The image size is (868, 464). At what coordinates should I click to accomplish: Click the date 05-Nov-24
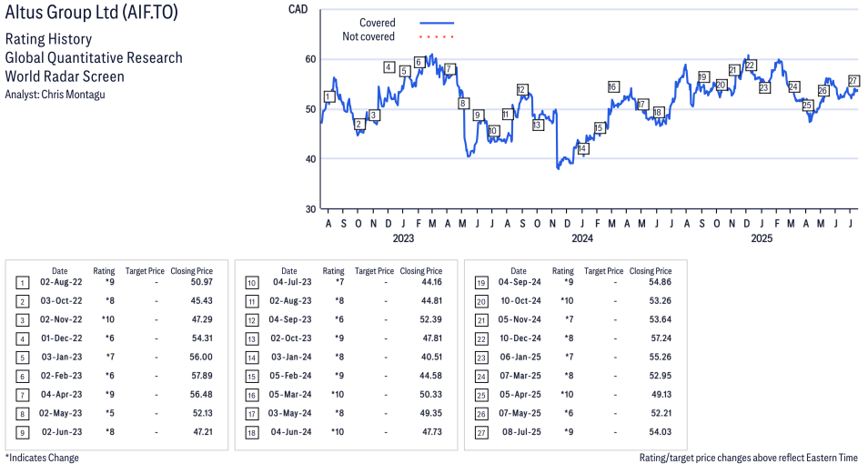[520, 319]
